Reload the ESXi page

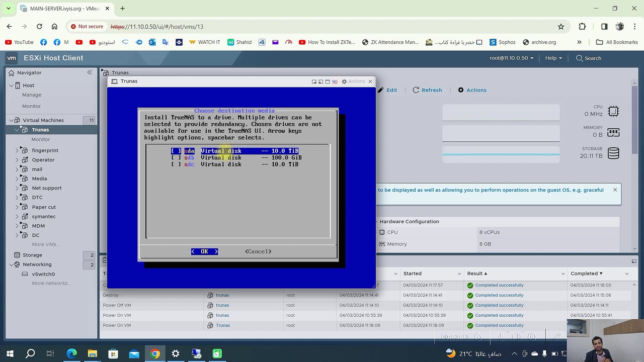(x=39, y=27)
